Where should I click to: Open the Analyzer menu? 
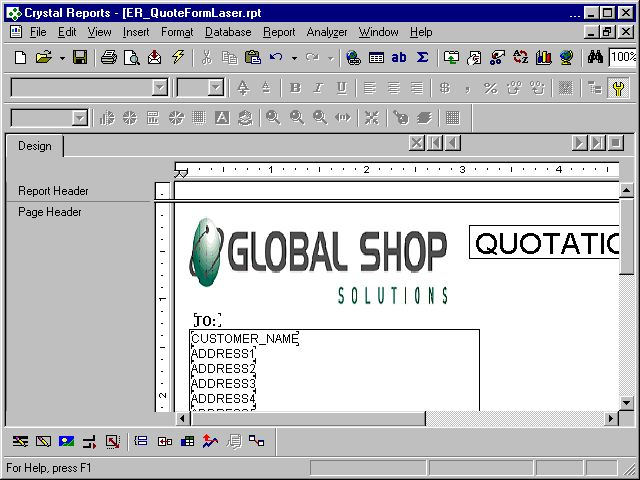tap(327, 32)
